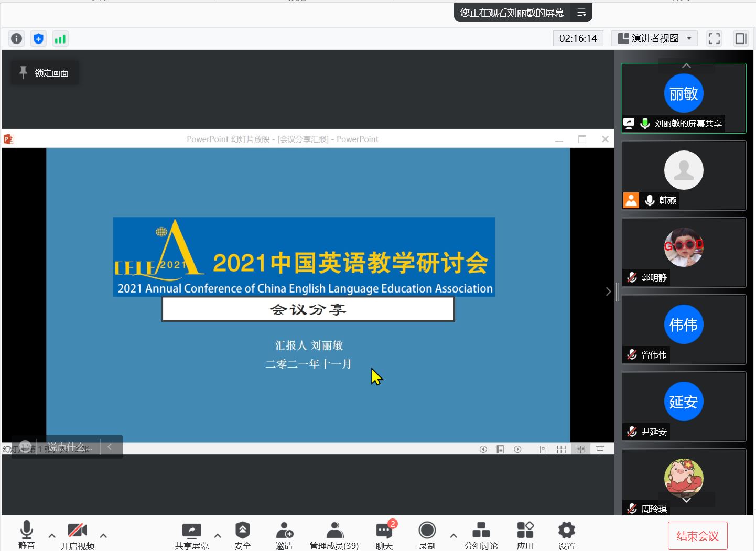The height and width of the screenshot is (551, 756).
Task: Collapse the participant strip with side arrow
Action: (x=608, y=291)
